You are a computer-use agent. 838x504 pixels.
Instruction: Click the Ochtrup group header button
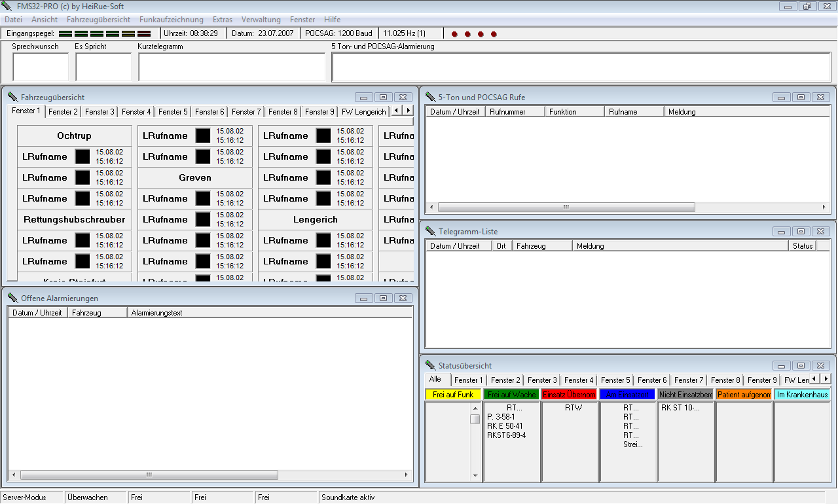tap(74, 136)
